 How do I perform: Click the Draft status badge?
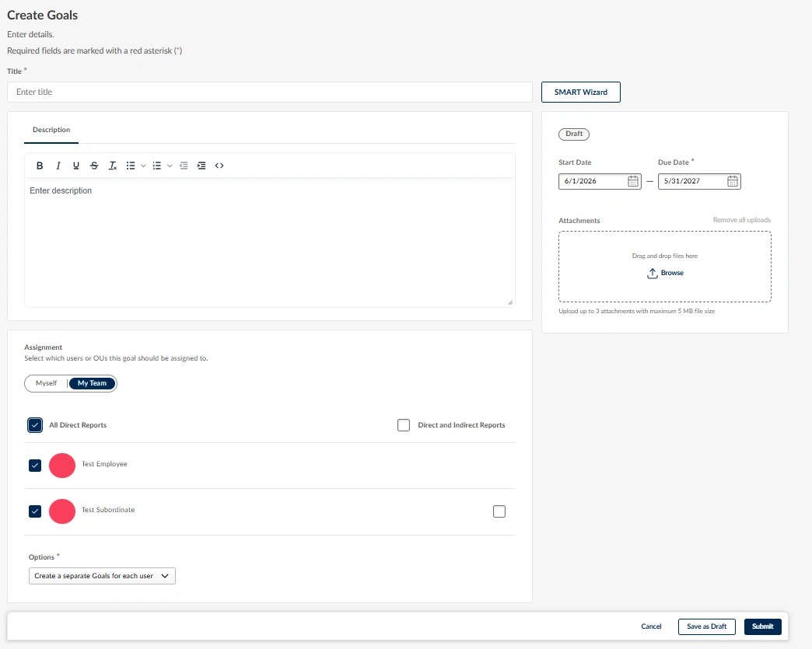(574, 134)
